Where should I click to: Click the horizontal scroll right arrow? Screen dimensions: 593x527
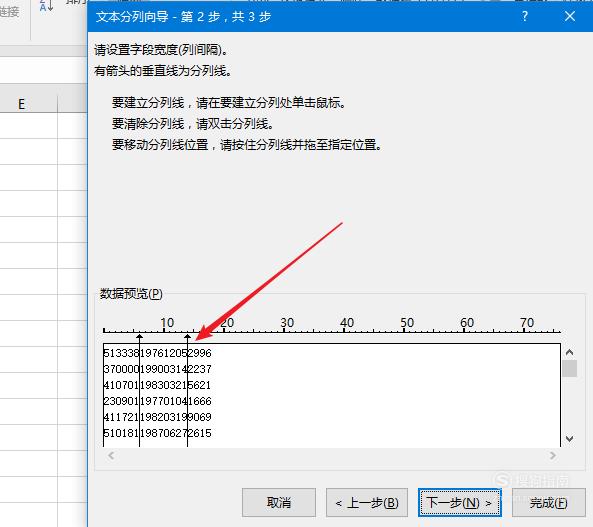(x=553, y=455)
